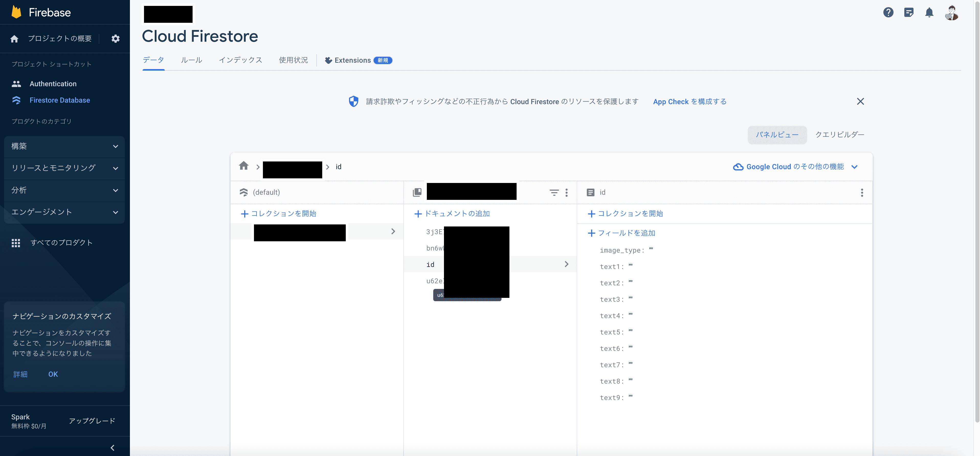Click the Extensions puzzle icon
The image size is (980, 456).
[x=328, y=60]
